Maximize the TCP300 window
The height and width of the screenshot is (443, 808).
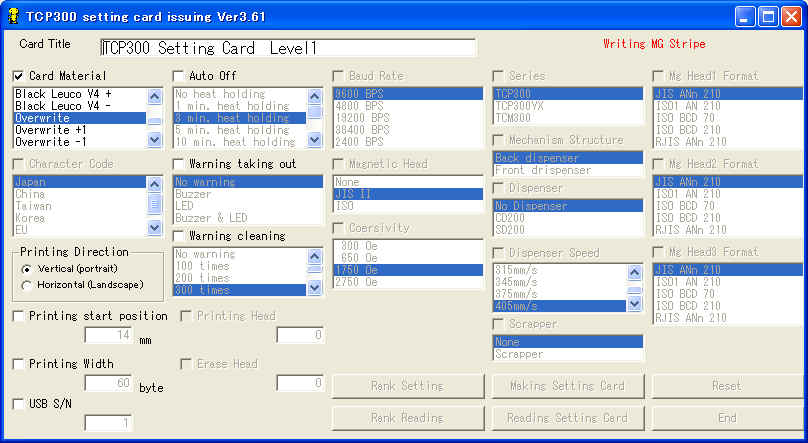[768, 16]
